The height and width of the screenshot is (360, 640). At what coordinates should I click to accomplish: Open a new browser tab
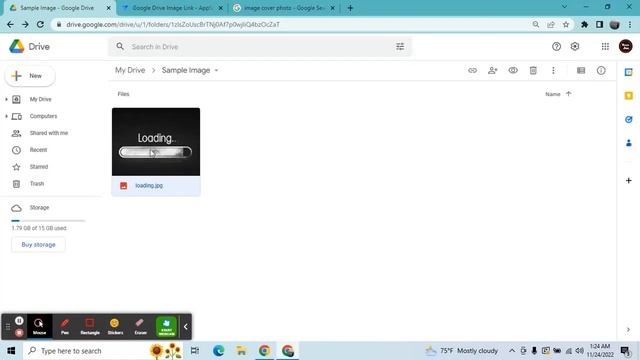point(350,8)
